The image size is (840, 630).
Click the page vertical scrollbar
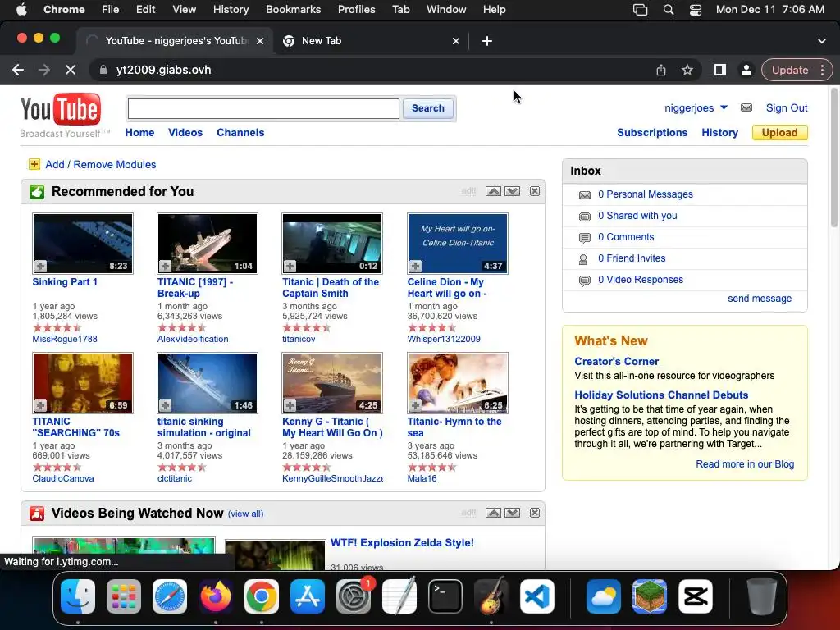point(834,157)
